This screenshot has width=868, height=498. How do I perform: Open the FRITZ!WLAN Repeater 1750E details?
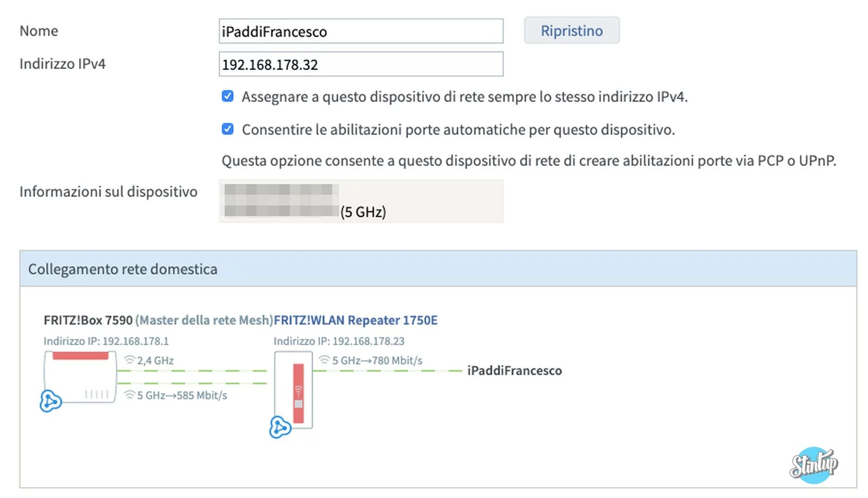click(x=356, y=320)
